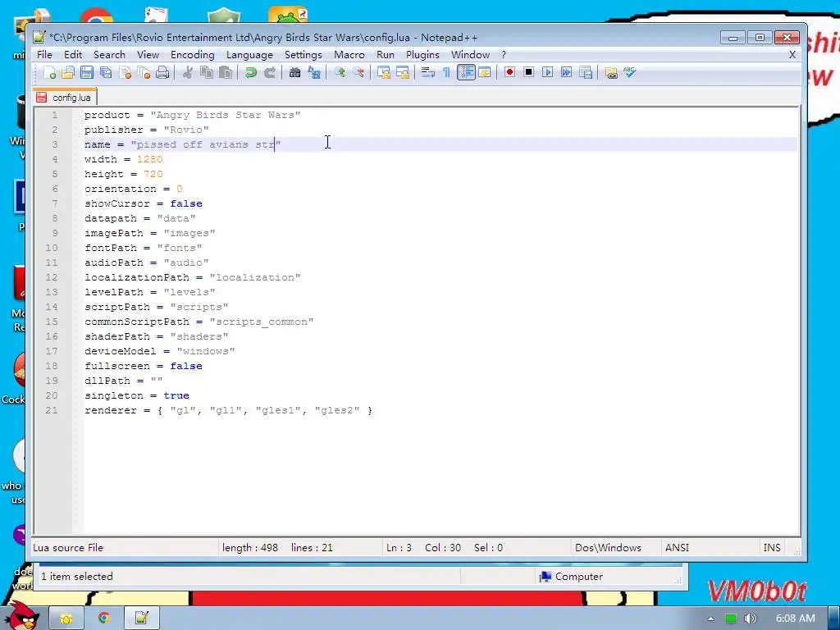Viewport: 840px width, 630px height.
Task: Open the Language menu
Action: pyautogui.click(x=249, y=55)
